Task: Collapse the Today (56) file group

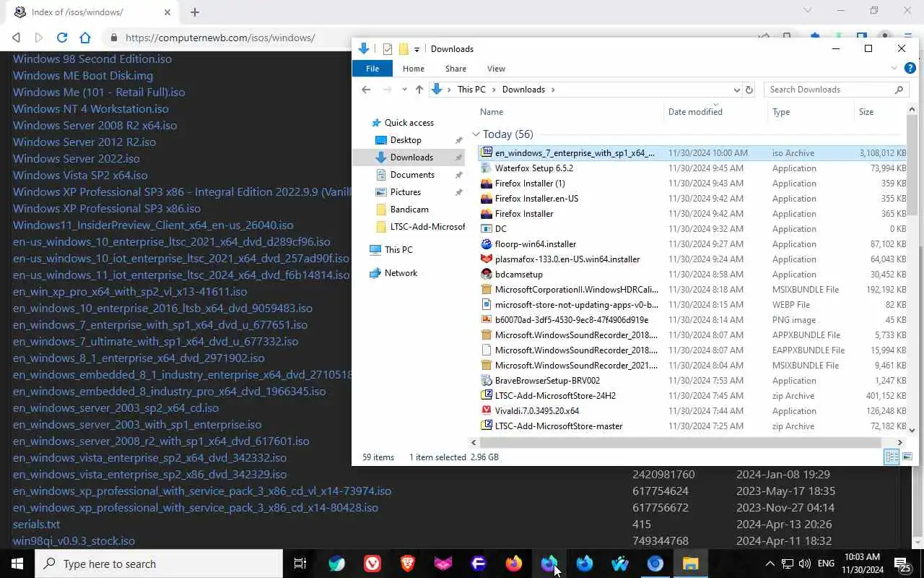Action: [x=476, y=134]
